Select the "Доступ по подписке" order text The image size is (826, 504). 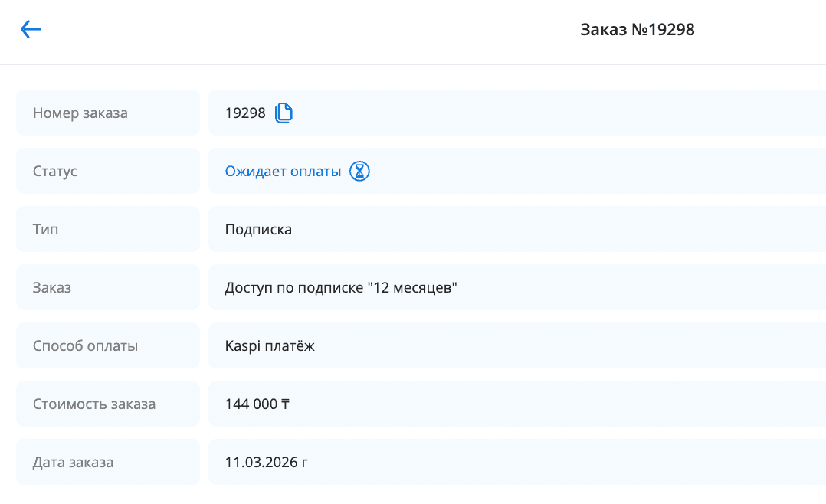click(x=294, y=288)
